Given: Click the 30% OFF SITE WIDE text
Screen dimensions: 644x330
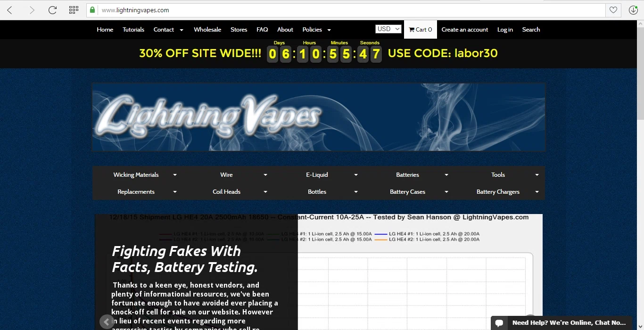Looking at the screenshot, I should [x=200, y=53].
